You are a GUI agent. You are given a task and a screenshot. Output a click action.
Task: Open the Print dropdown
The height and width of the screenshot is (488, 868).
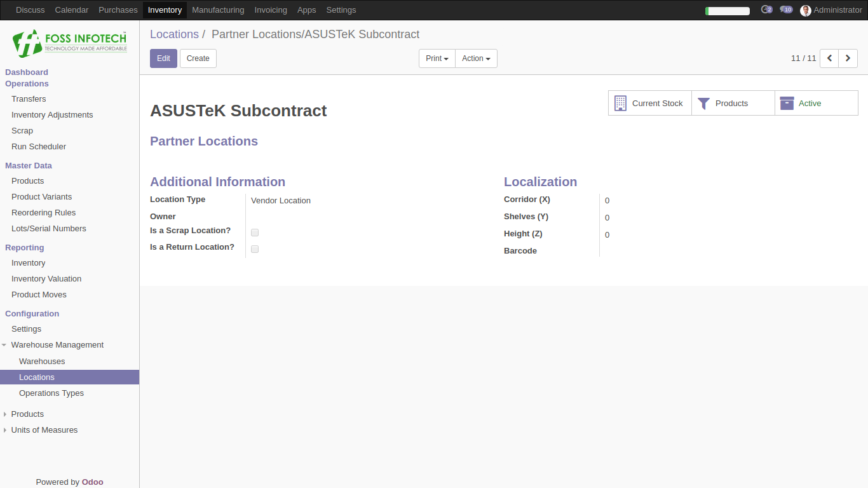(x=437, y=58)
